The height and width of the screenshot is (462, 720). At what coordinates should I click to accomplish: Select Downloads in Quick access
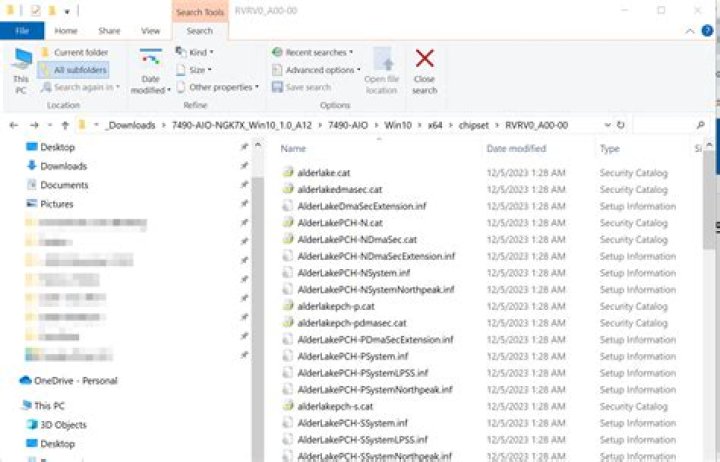click(63, 166)
